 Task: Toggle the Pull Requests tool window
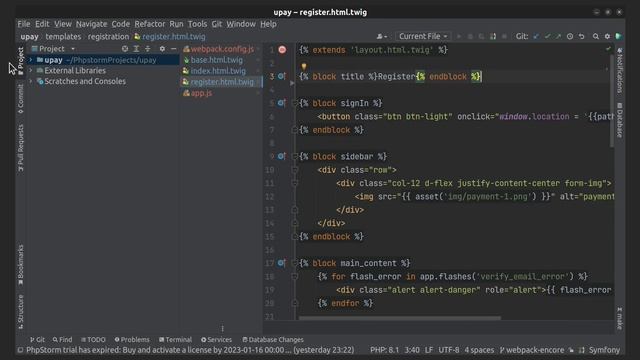click(20, 148)
